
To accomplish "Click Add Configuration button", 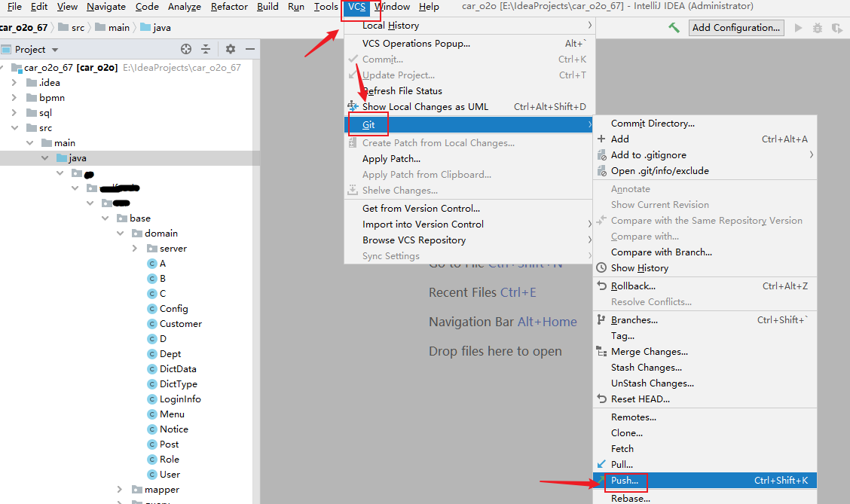I will click(736, 28).
